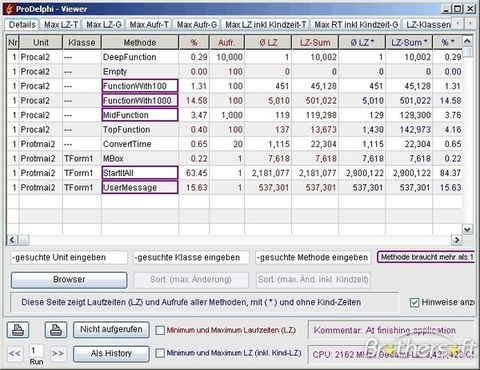Open the Max Aufr-G tab
This screenshot has height=370, width=480.
pos(197,25)
